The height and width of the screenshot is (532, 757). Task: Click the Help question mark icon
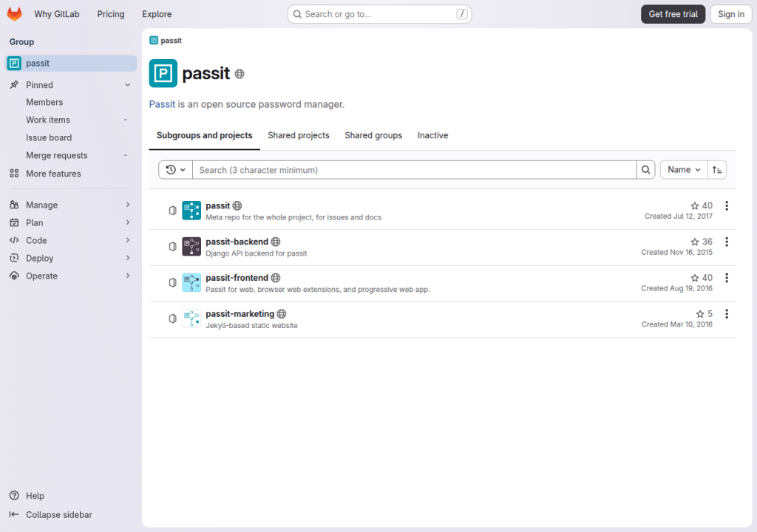15,496
